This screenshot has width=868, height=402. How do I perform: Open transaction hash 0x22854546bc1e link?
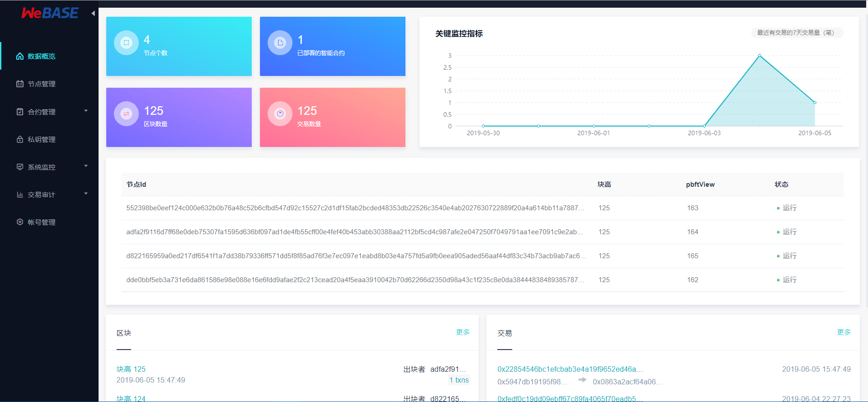(570, 369)
